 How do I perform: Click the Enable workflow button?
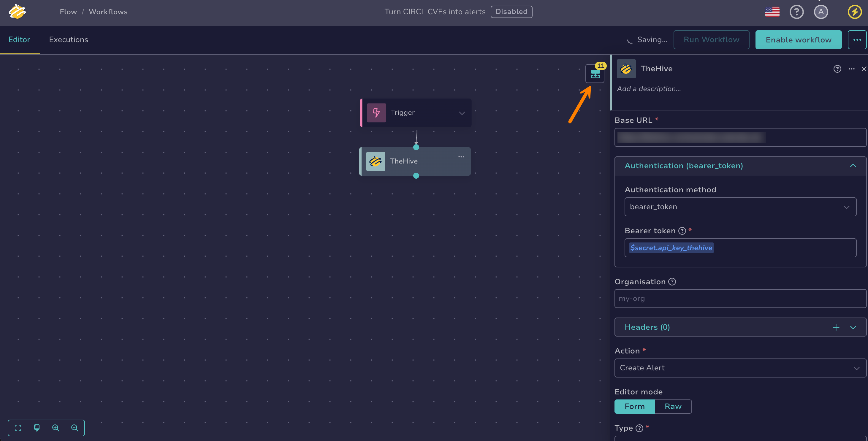(x=798, y=40)
